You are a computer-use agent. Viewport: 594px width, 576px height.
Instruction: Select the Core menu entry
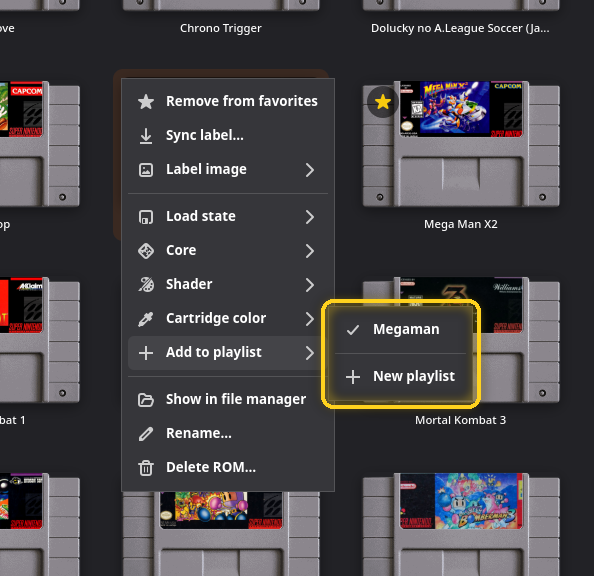[x=228, y=251]
